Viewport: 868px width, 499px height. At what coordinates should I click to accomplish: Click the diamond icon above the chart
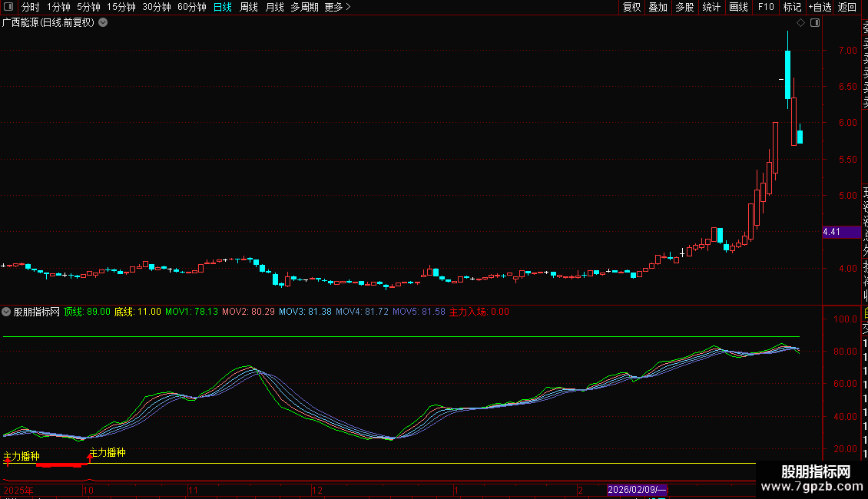coord(800,23)
